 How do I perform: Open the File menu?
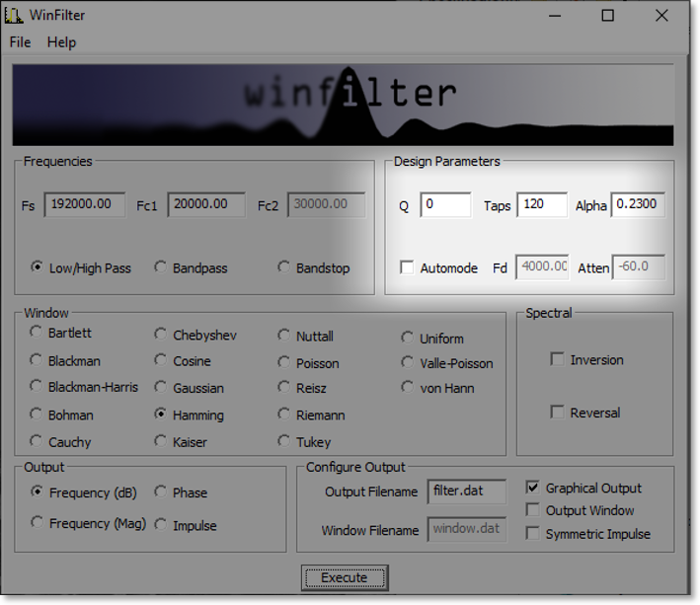coord(20,42)
